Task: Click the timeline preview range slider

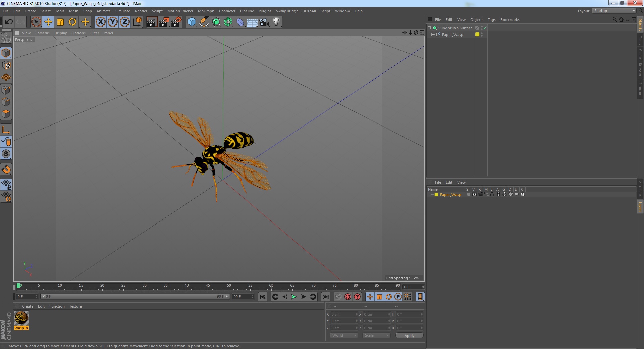Action: (135, 296)
